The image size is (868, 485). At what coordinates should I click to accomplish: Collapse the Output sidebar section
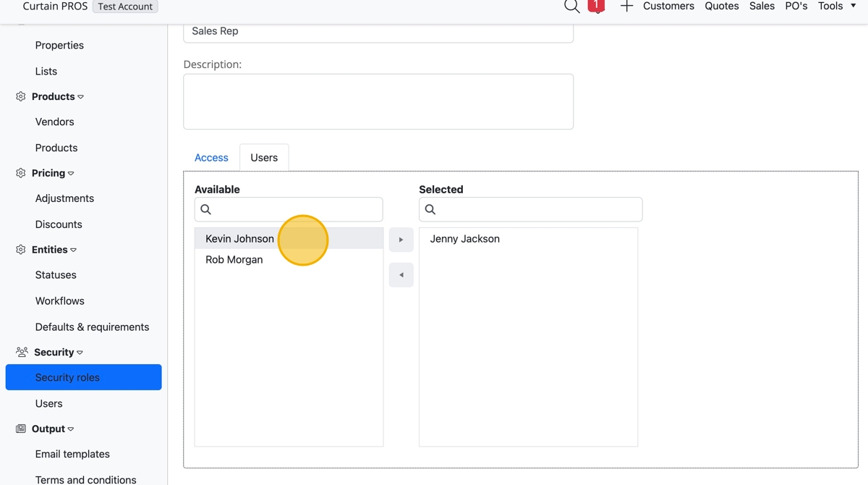pyautogui.click(x=71, y=429)
